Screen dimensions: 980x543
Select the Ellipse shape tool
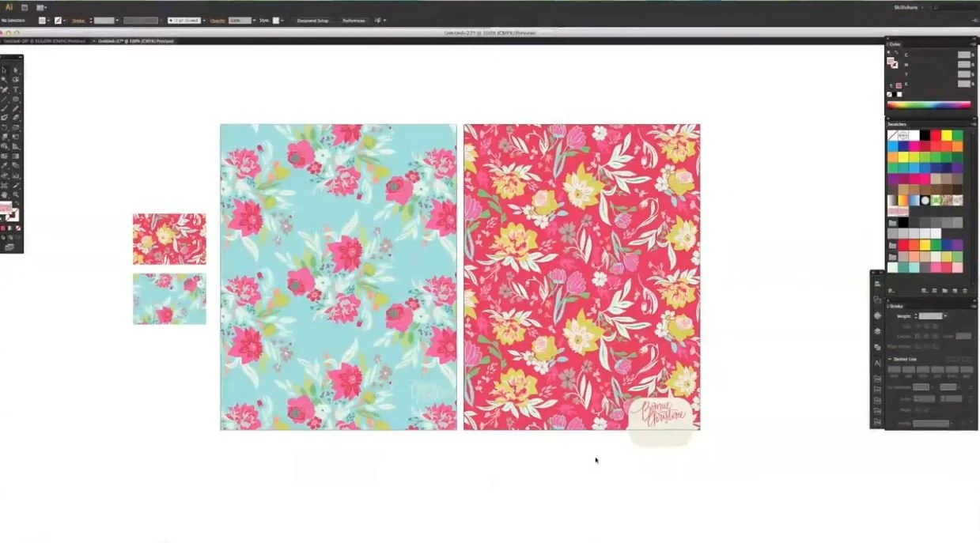16,99
